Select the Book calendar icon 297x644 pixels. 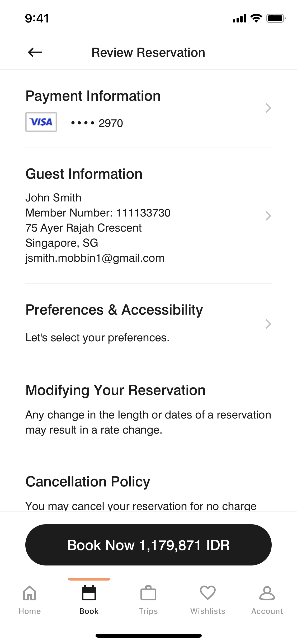[89, 593]
